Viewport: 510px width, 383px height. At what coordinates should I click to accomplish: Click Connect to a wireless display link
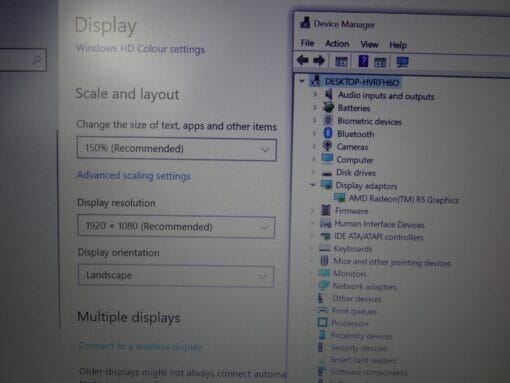140,346
